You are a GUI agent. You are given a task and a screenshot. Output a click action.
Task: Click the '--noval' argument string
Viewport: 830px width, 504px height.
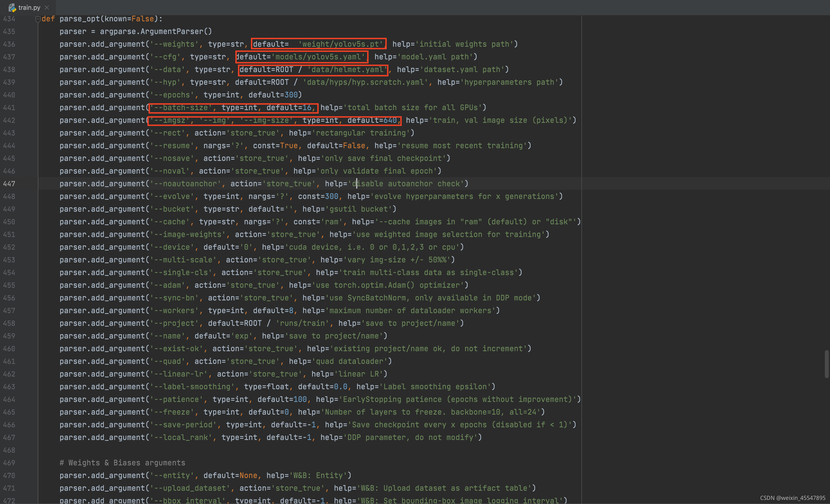pos(170,171)
